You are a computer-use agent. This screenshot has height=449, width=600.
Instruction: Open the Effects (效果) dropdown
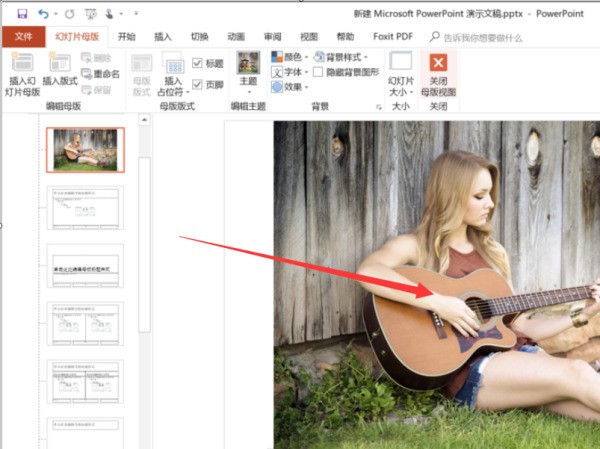pyautogui.click(x=289, y=87)
